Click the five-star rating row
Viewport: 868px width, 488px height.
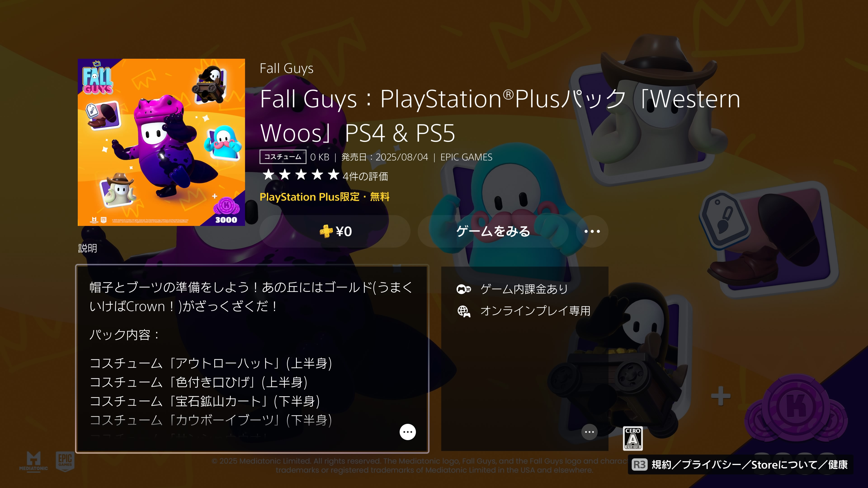point(301,175)
